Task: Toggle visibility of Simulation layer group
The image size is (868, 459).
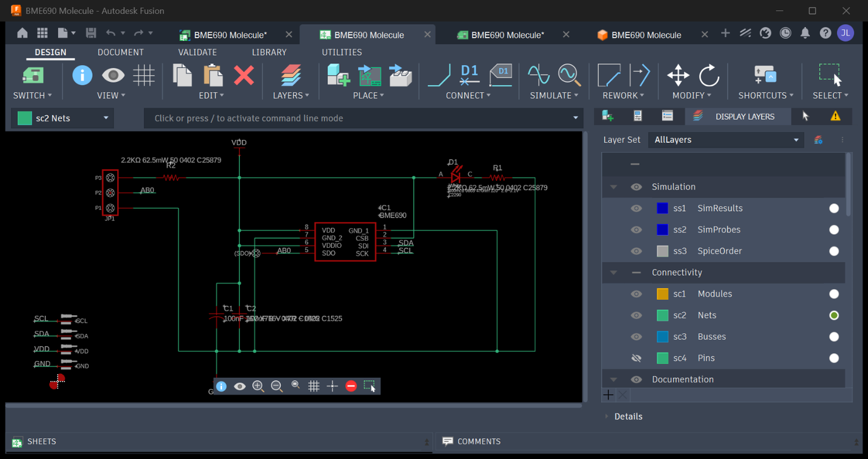Action: tap(636, 187)
